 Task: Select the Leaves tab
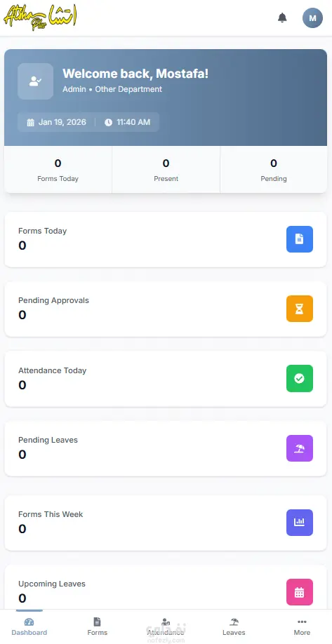point(234,626)
